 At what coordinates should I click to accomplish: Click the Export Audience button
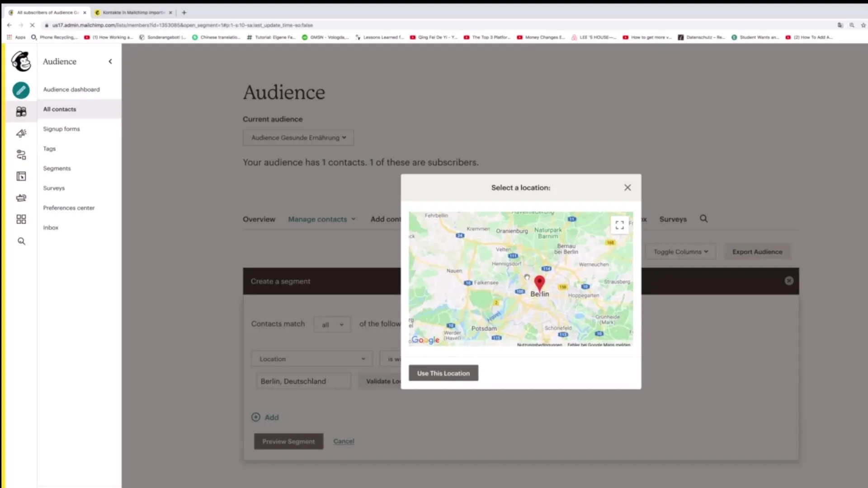point(757,252)
